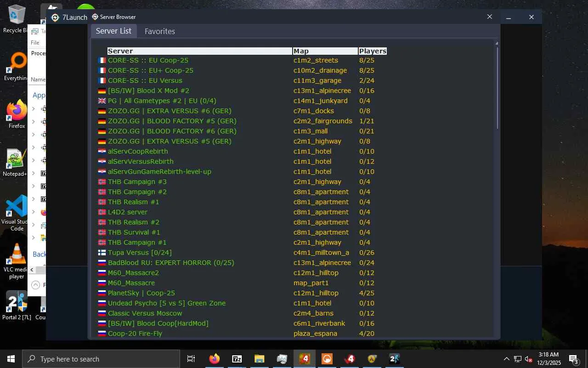Click the German flag beside [BS/IW] Blood X Mod #2
Viewport: 588px width, 368px height.
pos(102,91)
